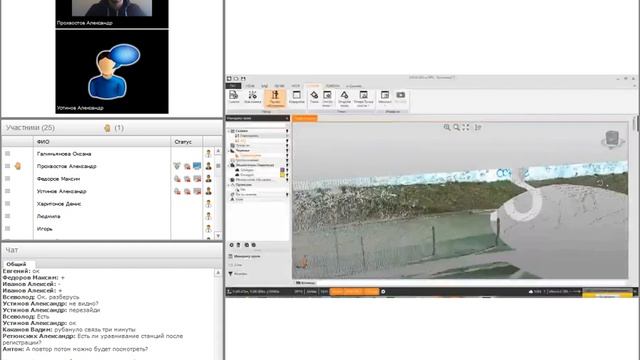Click the role icon for Харитонов Денис

click(208, 204)
